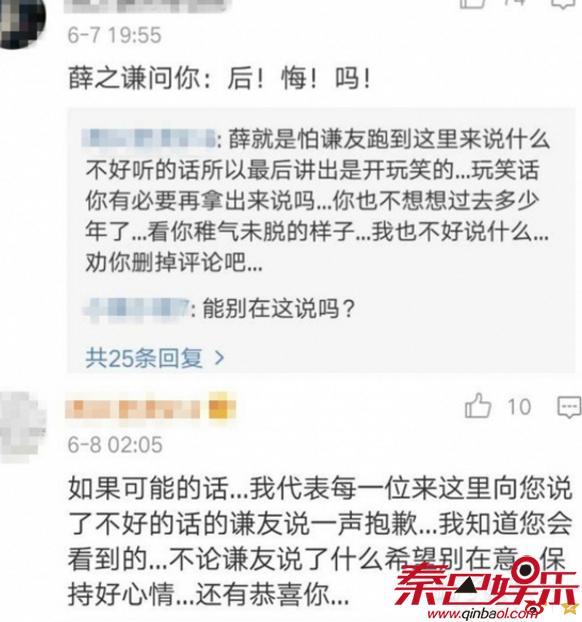This screenshot has height=622, width=582.
Task: Open the second commenter's blurred avatar
Action: coord(23,428)
